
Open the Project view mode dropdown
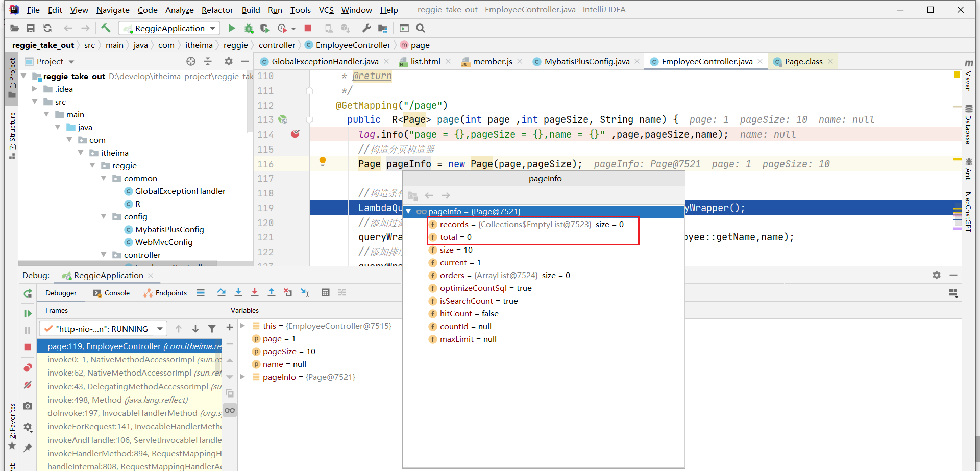(x=71, y=62)
